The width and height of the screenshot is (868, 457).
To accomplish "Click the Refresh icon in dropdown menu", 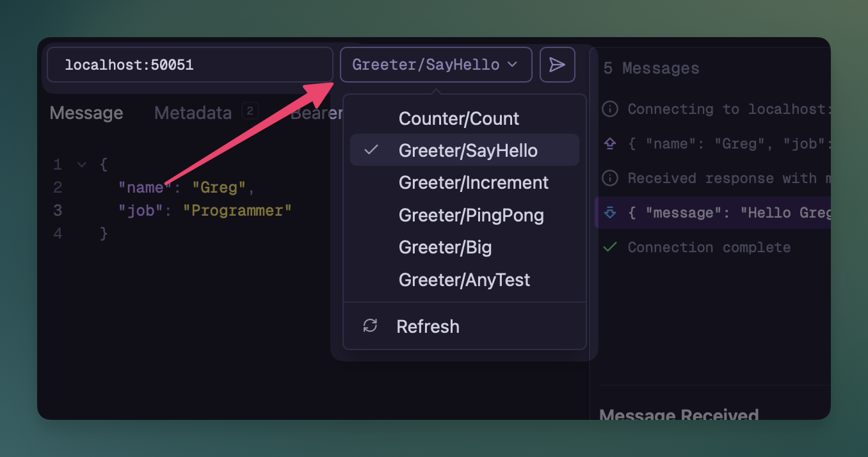I will 370,326.
